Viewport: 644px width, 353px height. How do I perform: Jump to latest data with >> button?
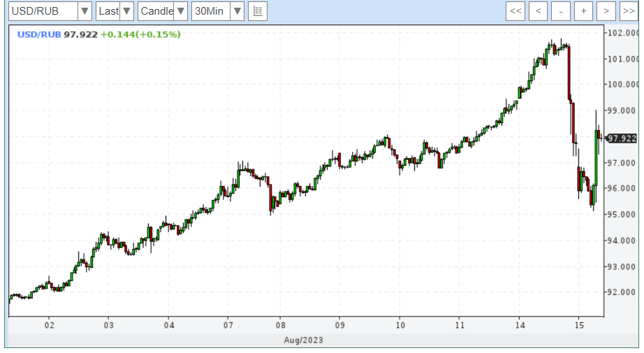(629, 11)
